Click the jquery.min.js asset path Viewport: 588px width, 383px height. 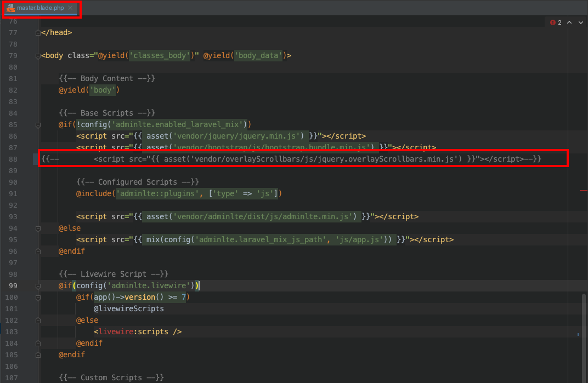coord(238,136)
